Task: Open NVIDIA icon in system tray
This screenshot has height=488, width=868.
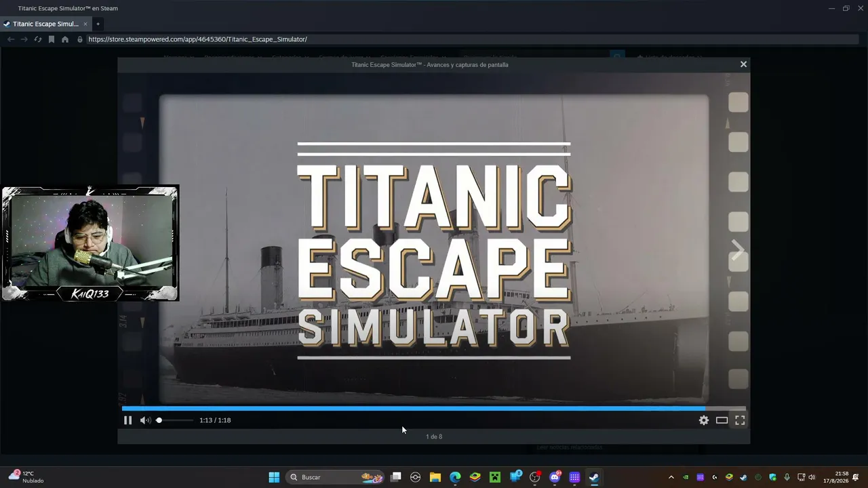Action: pyautogui.click(x=686, y=477)
